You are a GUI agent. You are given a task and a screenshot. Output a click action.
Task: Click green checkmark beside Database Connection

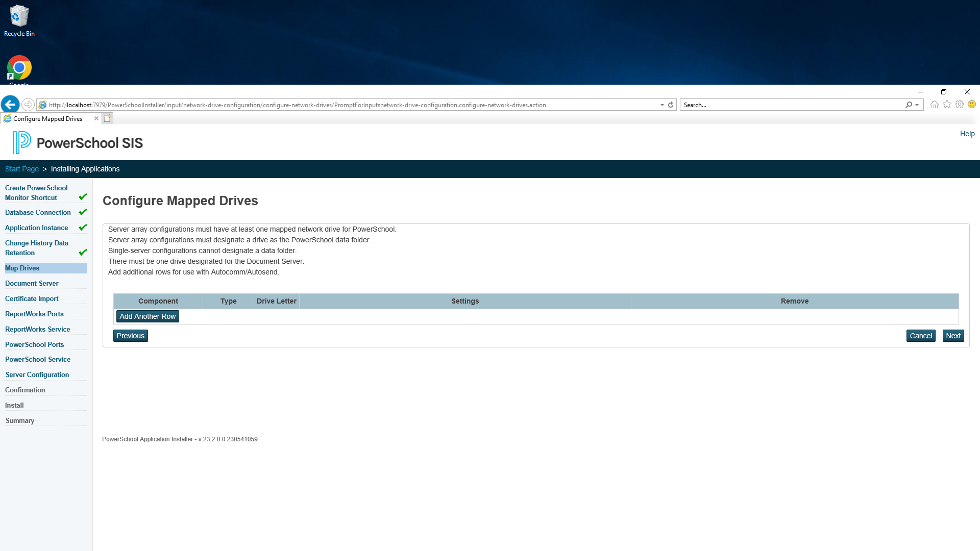click(83, 212)
